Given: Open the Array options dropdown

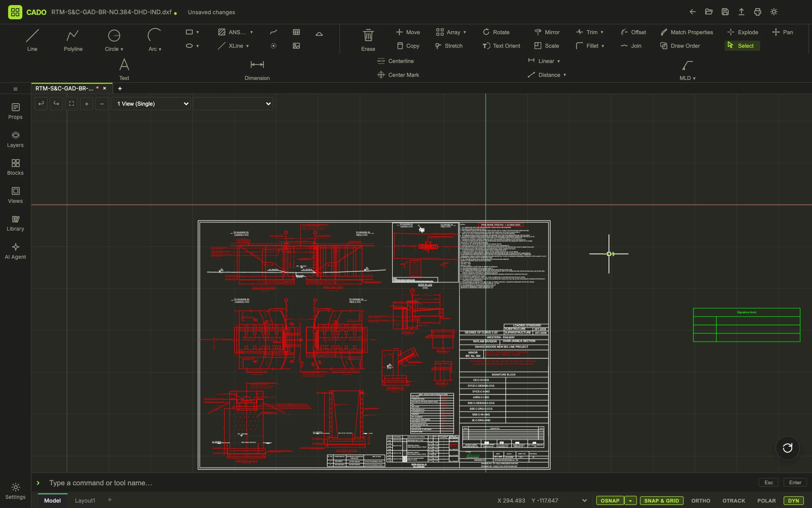Looking at the screenshot, I should [x=465, y=32].
